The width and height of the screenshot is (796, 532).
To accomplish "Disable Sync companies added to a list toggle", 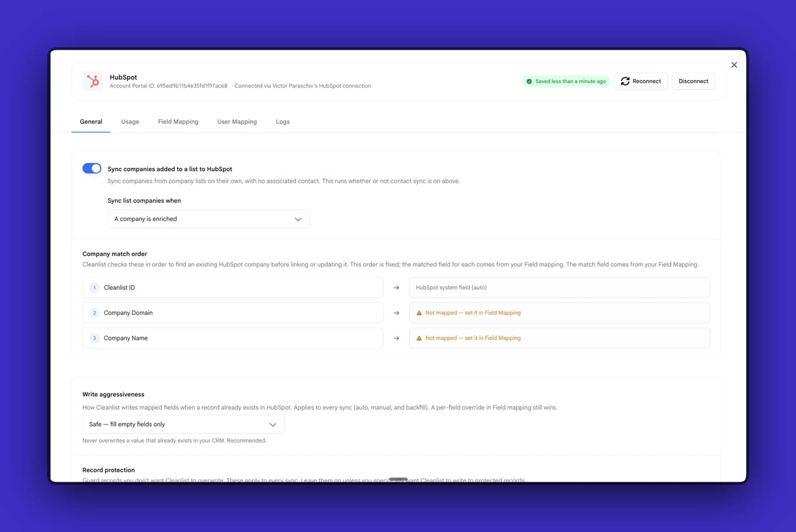I will point(92,168).
